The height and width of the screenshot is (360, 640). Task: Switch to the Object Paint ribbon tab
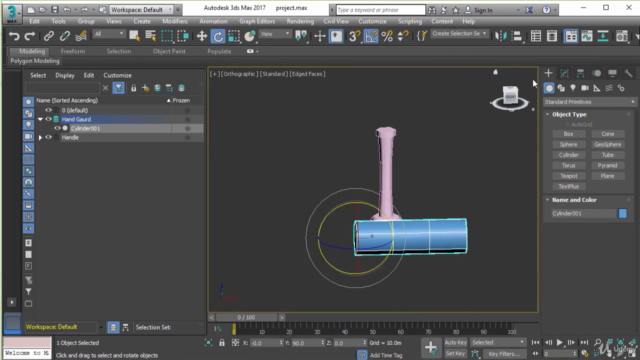click(169, 51)
